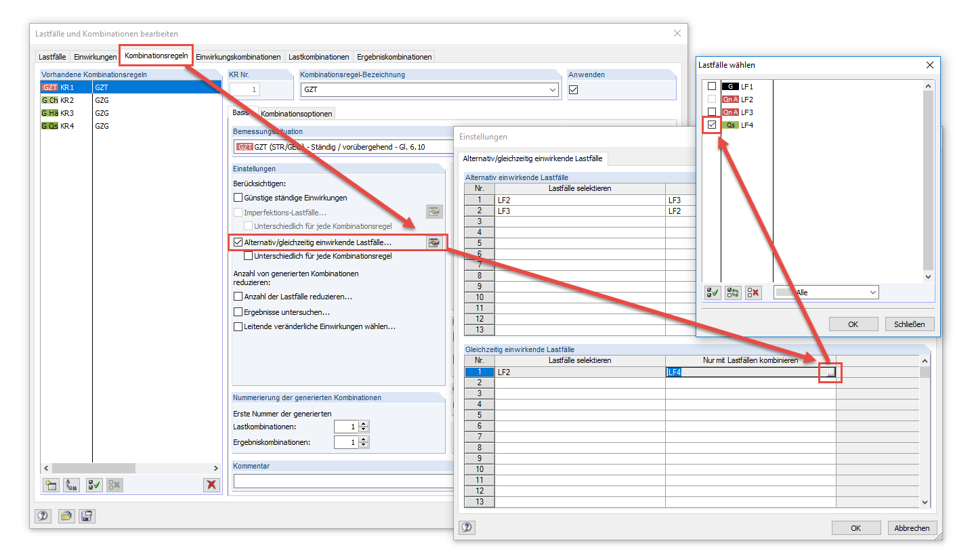
Task: Enable Anzahl der Lastfälle reduzieren
Action: click(238, 297)
